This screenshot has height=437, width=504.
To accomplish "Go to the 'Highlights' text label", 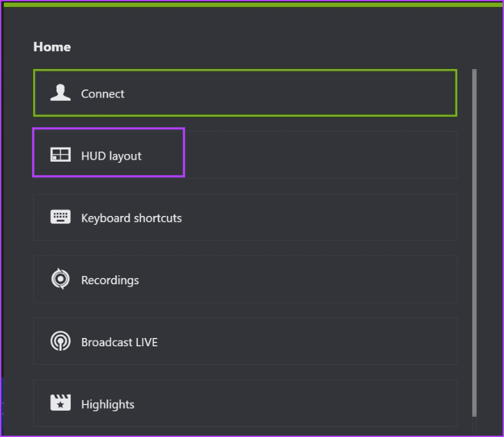I will (x=108, y=404).
